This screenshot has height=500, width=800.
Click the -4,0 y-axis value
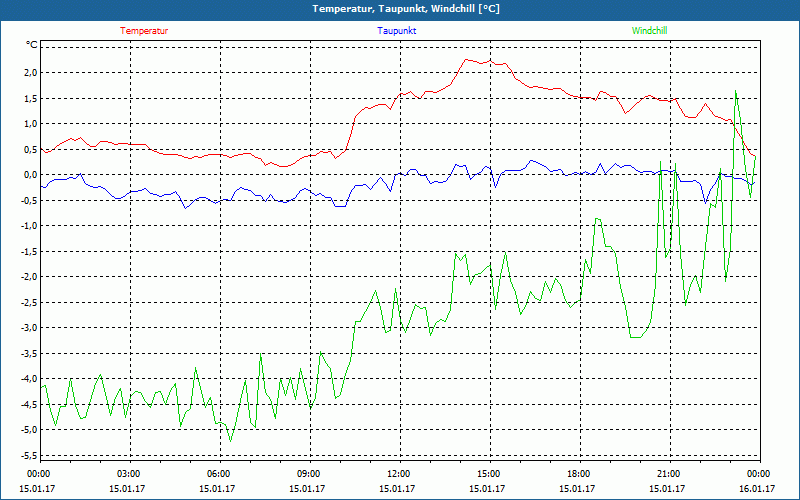(30, 379)
